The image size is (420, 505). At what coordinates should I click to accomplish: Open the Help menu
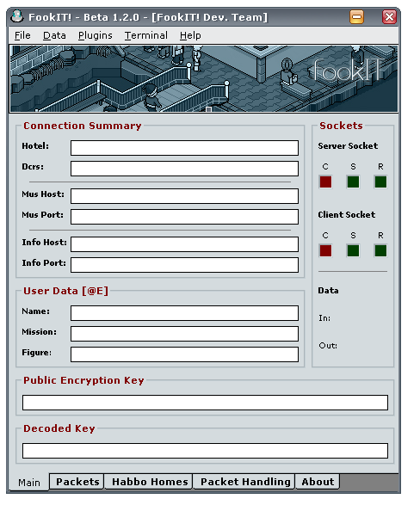pos(190,35)
